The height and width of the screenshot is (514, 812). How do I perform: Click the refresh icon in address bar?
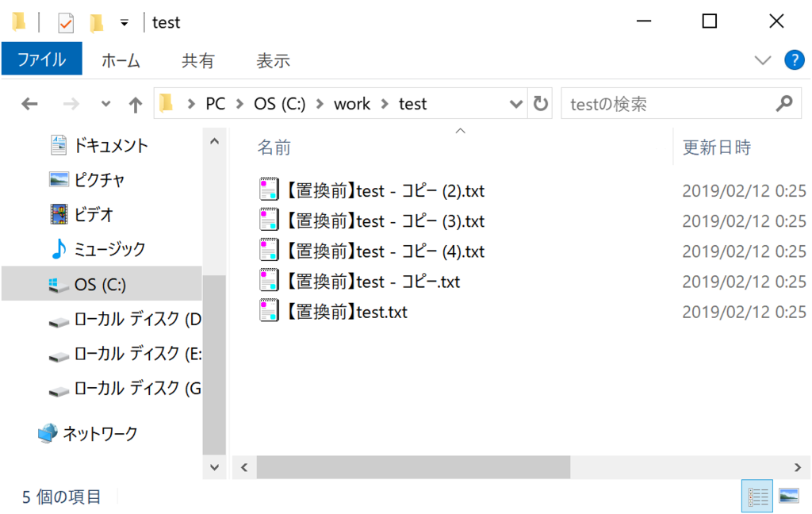pyautogui.click(x=540, y=103)
